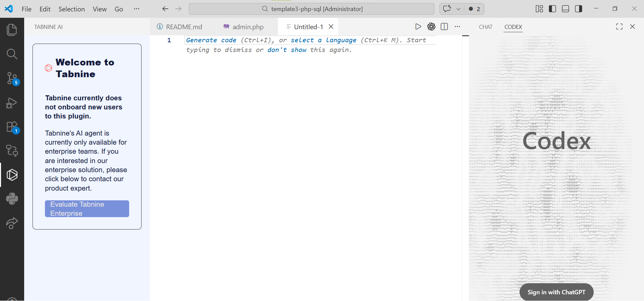Screen dimensions: 644x301
Task: Expand the chat dropdown chevron in title bar
Action: 459,9
